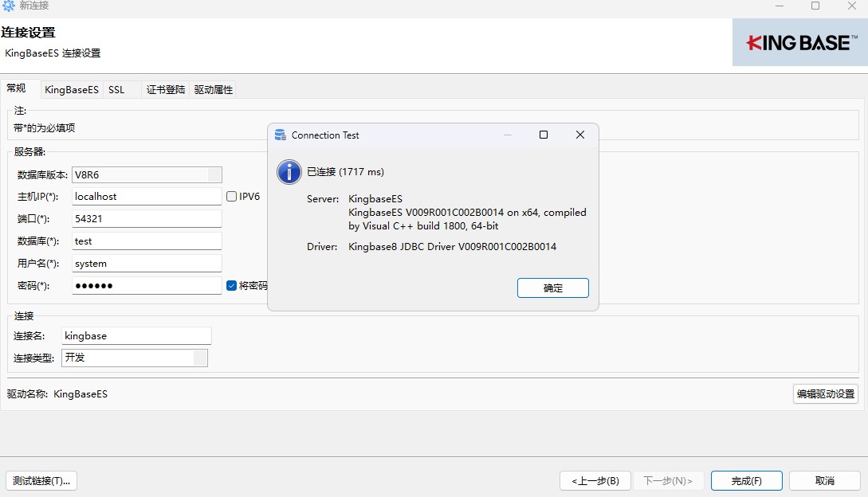Minimize the 新连接 window
Image resolution: width=868 pixels, height=497 pixels.
[x=780, y=6]
